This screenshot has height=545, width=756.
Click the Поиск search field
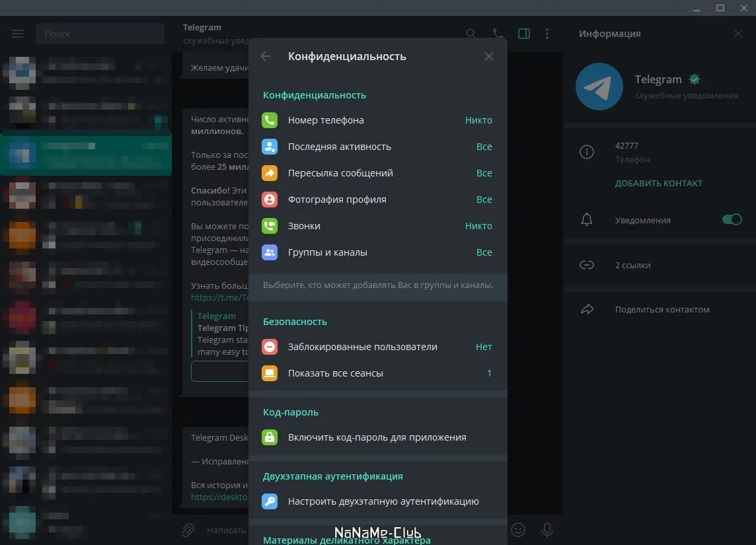(100, 34)
